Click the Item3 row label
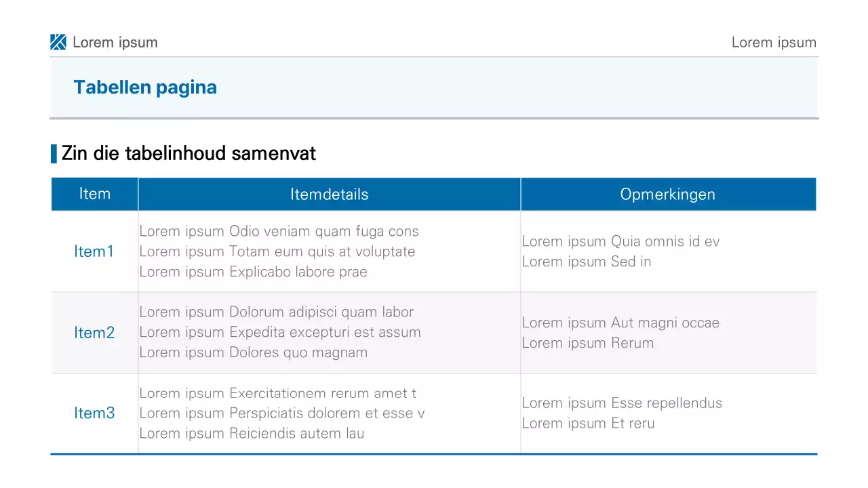The width and height of the screenshot is (868, 488). tap(94, 413)
